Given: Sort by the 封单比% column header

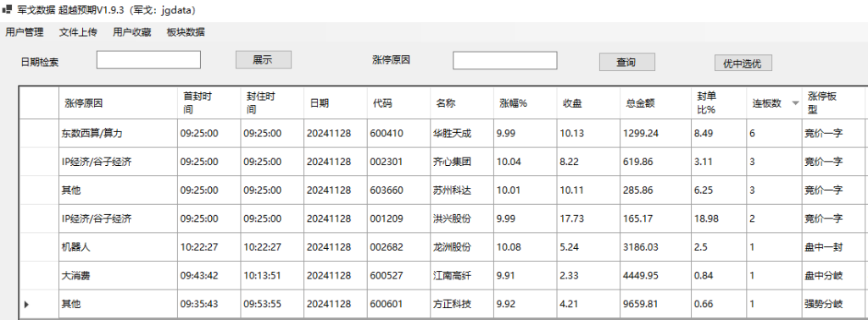Looking at the screenshot, I should [x=719, y=102].
